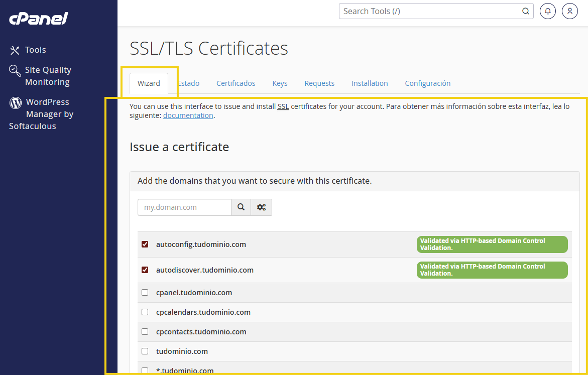Viewport: 588px width, 375px height.
Task: Uncheck autoconfig.tudominio.com
Action: point(145,244)
